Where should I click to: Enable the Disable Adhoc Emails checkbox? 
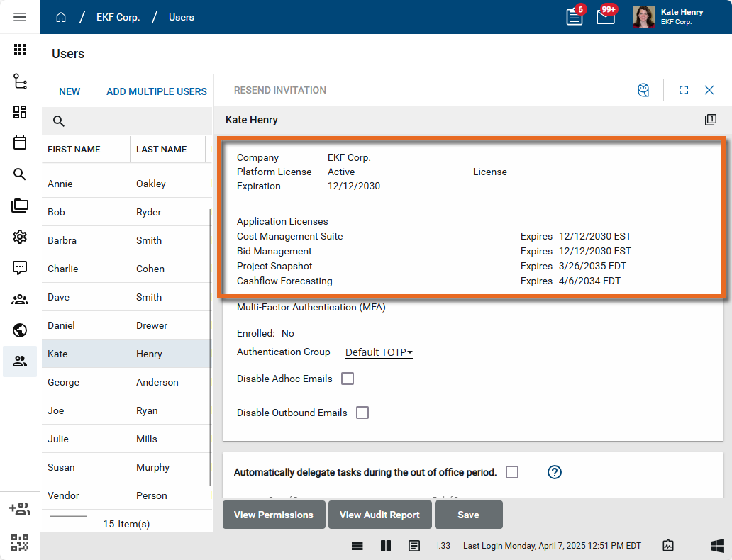coord(348,379)
